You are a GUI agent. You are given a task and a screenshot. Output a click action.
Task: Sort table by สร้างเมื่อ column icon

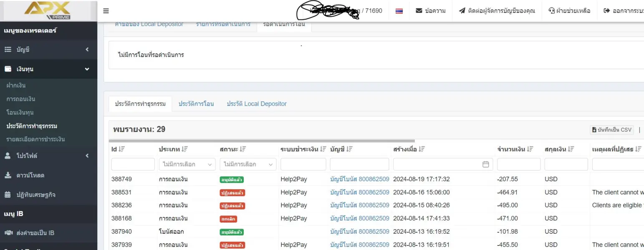pos(422,149)
